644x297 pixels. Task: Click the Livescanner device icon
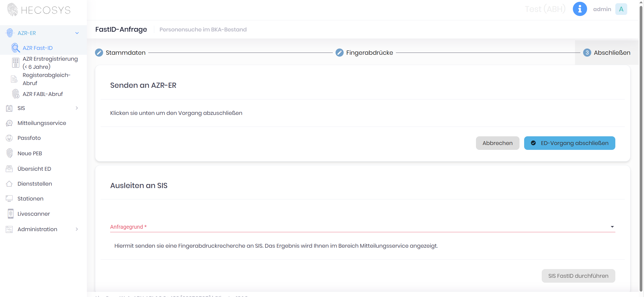(10, 214)
